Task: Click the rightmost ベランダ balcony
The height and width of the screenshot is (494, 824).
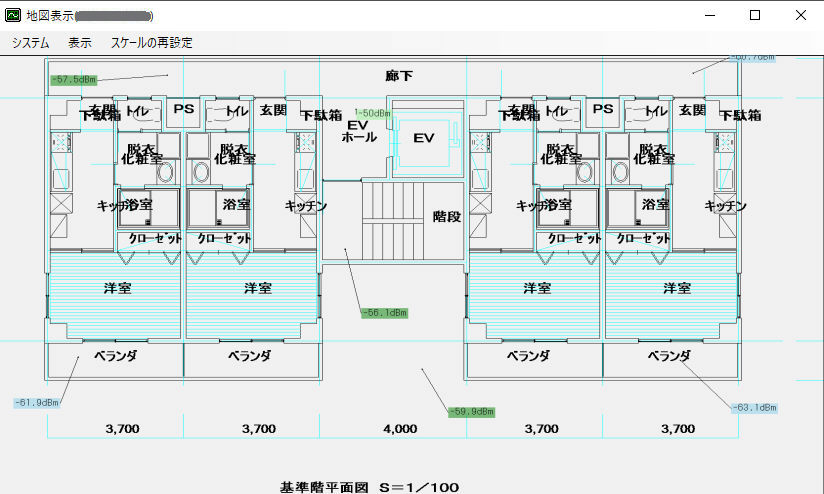Action: (x=669, y=355)
